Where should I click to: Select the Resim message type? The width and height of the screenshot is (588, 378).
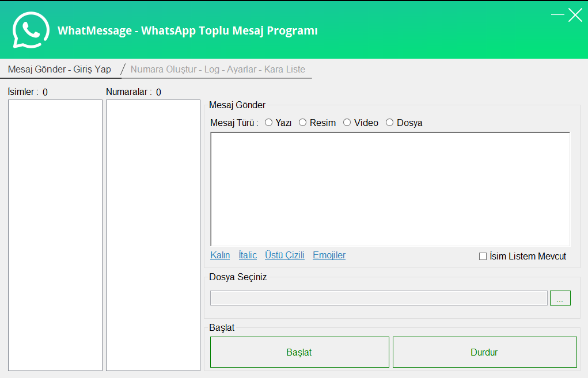302,123
